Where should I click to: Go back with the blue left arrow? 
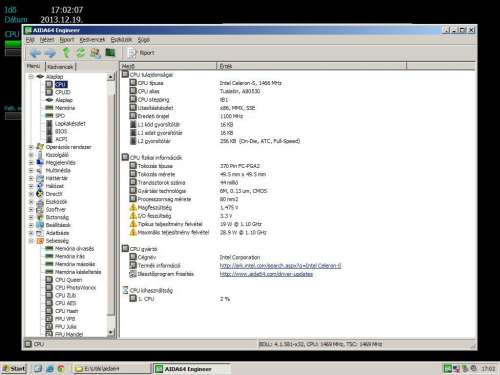(x=35, y=53)
